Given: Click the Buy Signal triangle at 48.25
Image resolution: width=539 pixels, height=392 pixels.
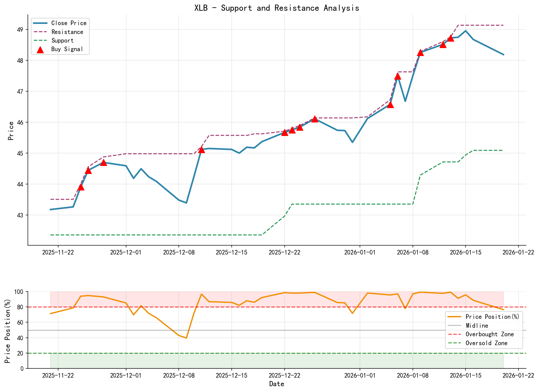Looking at the screenshot, I should click(x=421, y=53).
